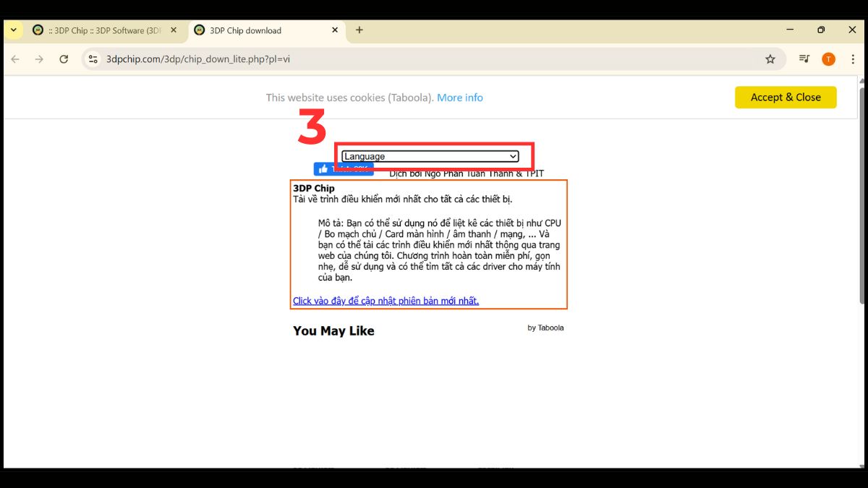
Task: Restore down the browser window
Action: coord(821,30)
